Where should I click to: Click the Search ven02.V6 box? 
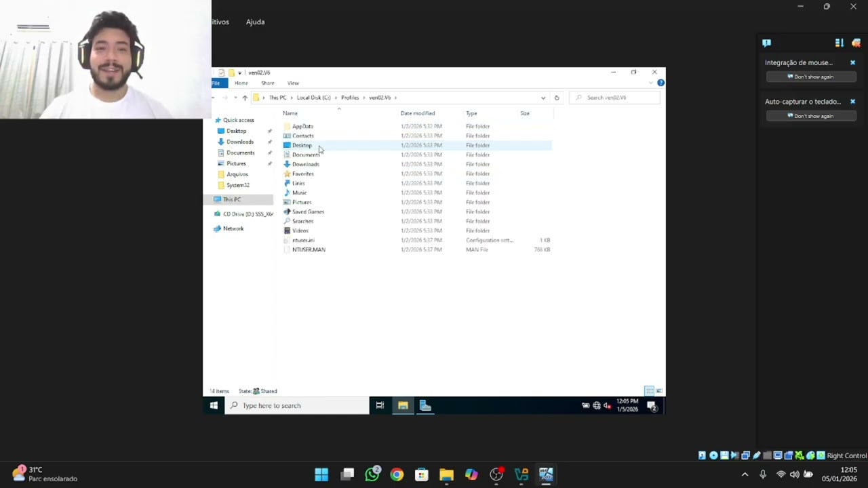pyautogui.click(x=614, y=98)
